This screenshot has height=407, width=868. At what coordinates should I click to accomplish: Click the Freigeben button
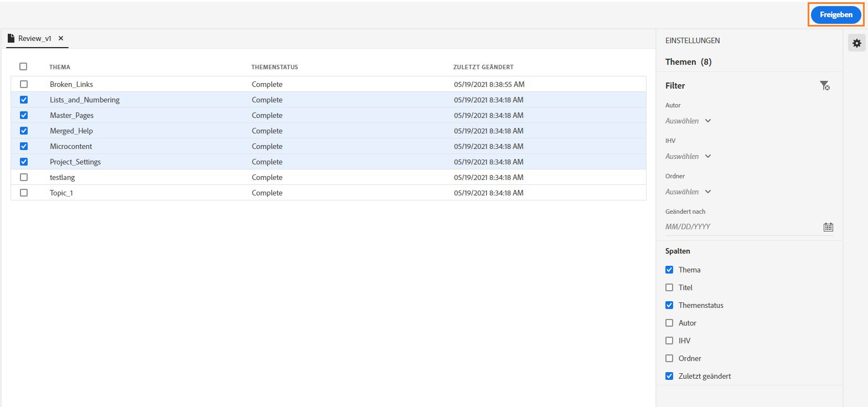pyautogui.click(x=836, y=15)
